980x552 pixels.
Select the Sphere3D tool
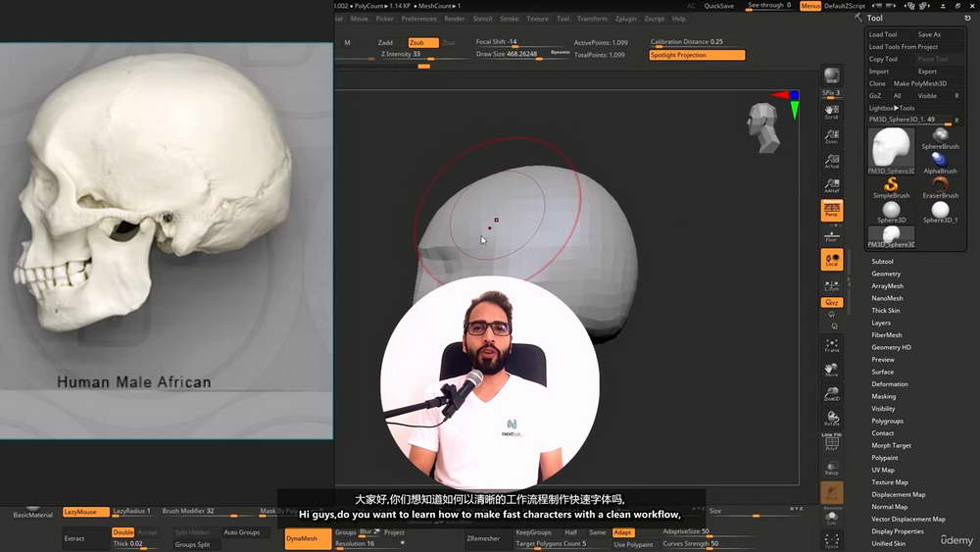[x=891, y=212]
